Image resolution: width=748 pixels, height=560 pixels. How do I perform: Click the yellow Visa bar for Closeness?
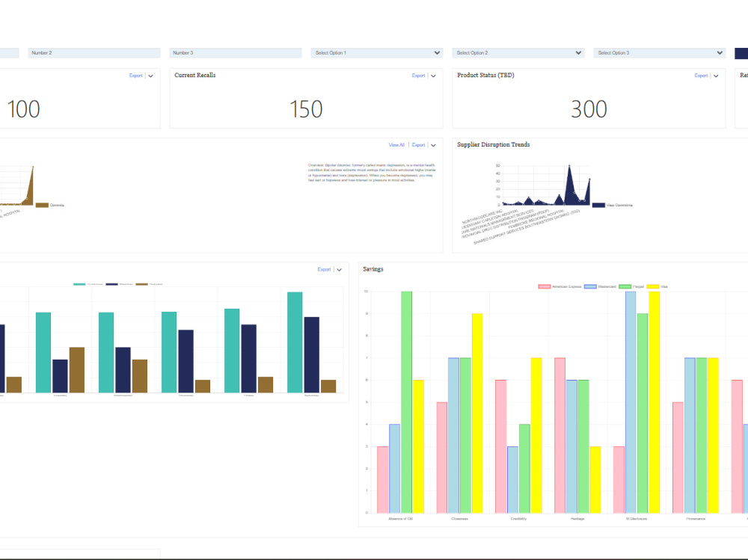pos(477,413)
